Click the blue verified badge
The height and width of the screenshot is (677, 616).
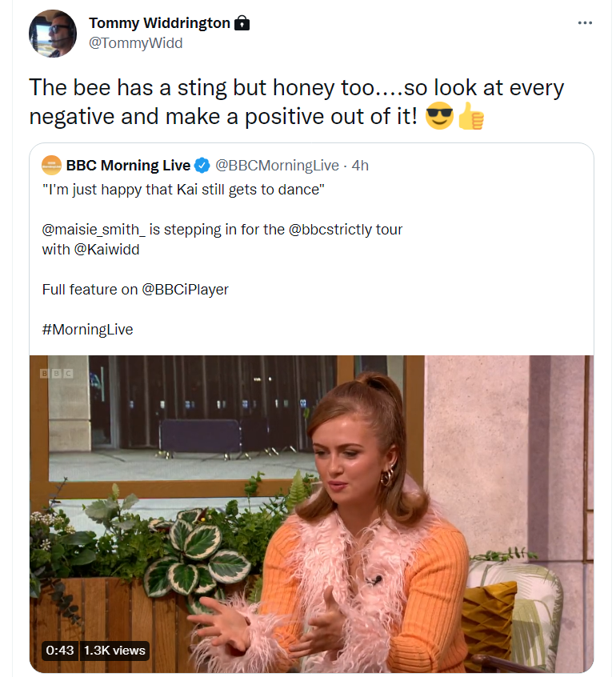click(x=203, y=166)
